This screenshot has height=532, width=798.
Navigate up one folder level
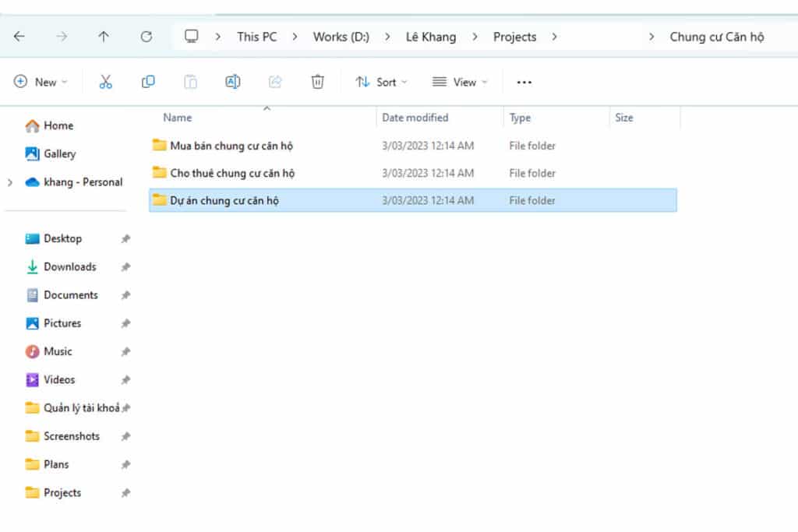click(104, 37)
